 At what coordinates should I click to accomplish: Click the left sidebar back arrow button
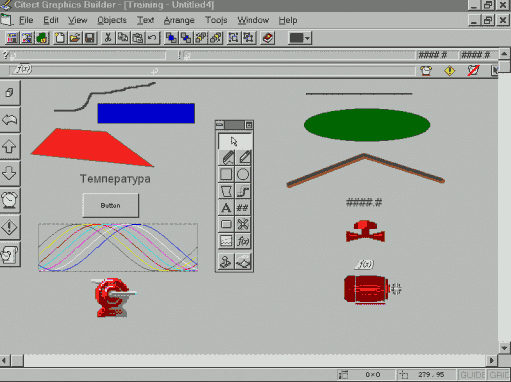[x=10, y=120]
